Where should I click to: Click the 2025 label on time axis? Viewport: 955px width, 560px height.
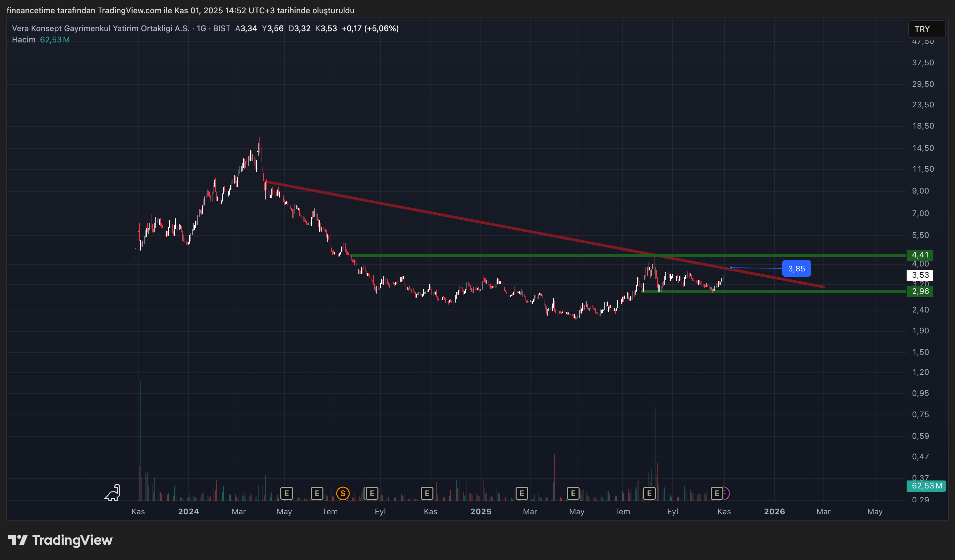(480, 512)
